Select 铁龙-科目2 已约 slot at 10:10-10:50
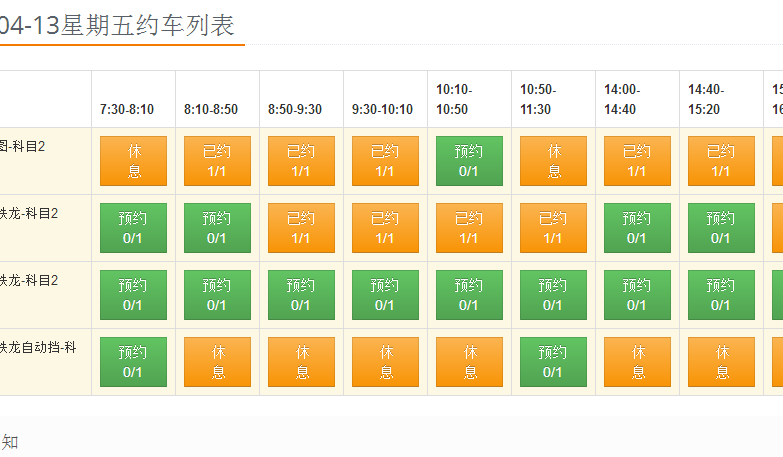The image size is (783, 457). pos(469,228)
